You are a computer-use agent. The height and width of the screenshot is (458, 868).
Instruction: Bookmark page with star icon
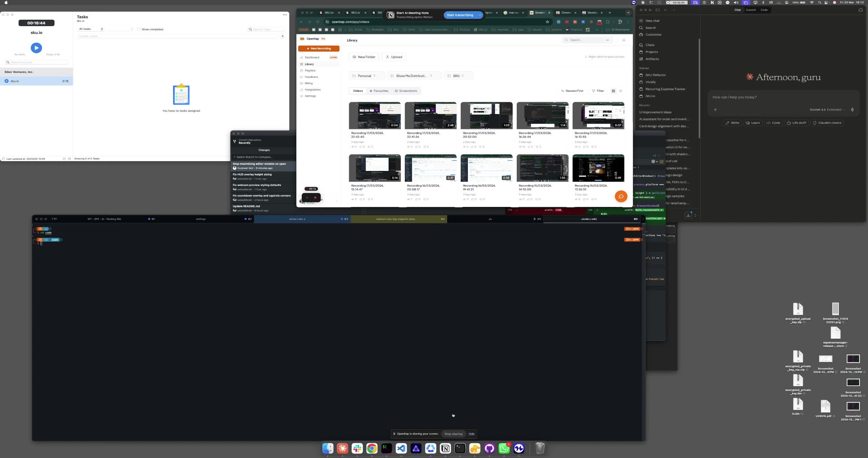[x=547, y=22]
